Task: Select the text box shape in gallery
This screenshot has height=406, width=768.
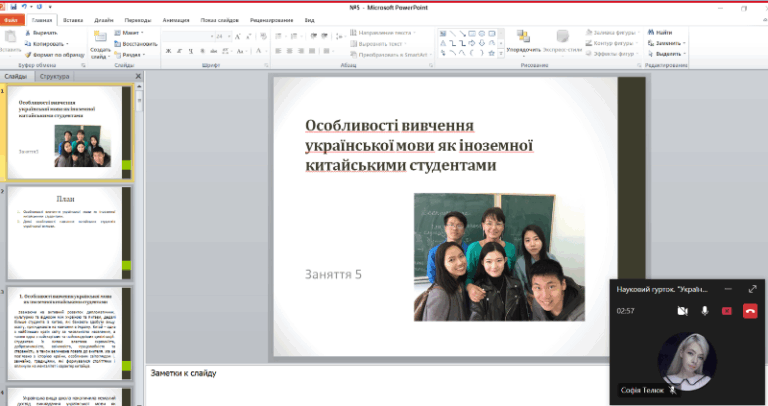Action: tap(443, 34)
